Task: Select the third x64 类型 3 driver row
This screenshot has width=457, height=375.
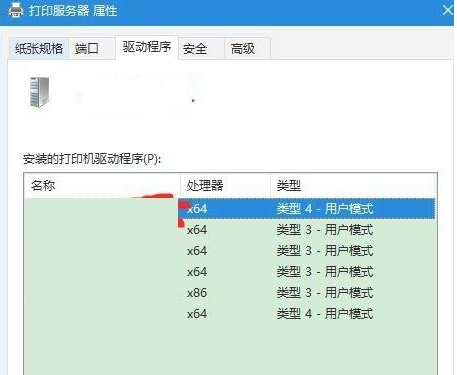Action: click(230, 272)
